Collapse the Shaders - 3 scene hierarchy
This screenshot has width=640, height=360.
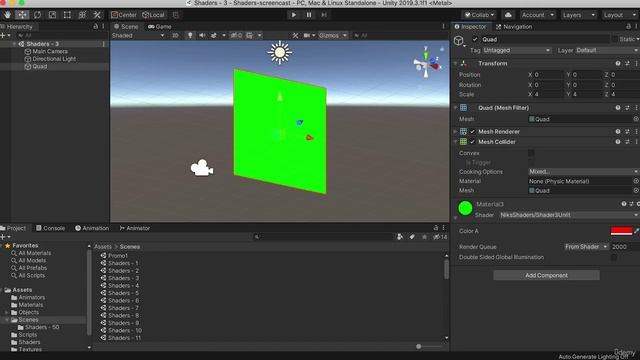tap(14, 44)
